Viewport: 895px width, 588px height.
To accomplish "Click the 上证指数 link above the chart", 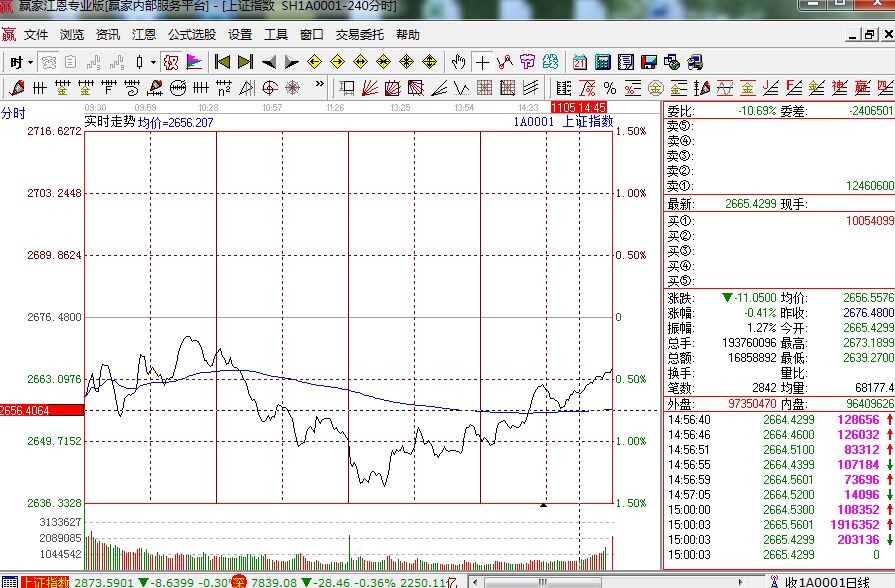I will coord(588,122).
